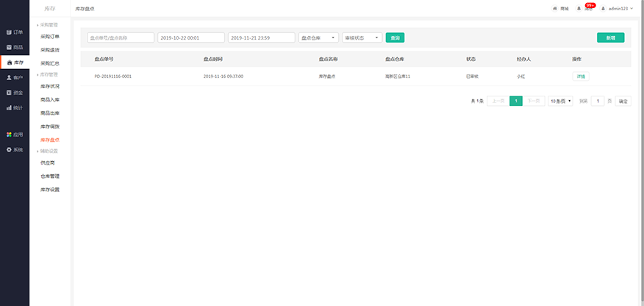Image resolution: width=644 pixels, height=306 pixels.
Task: View 详情 for PD-20191116-0001
Action: 580,76
